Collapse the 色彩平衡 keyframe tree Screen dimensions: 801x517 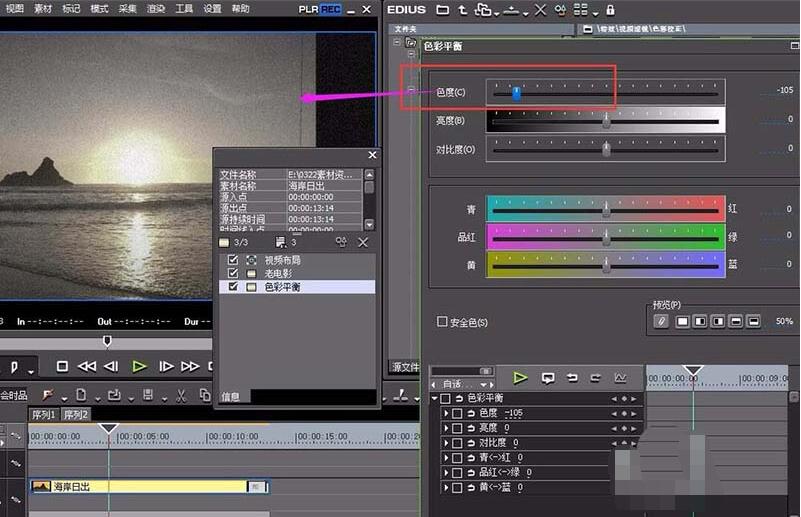pos(434,398)
